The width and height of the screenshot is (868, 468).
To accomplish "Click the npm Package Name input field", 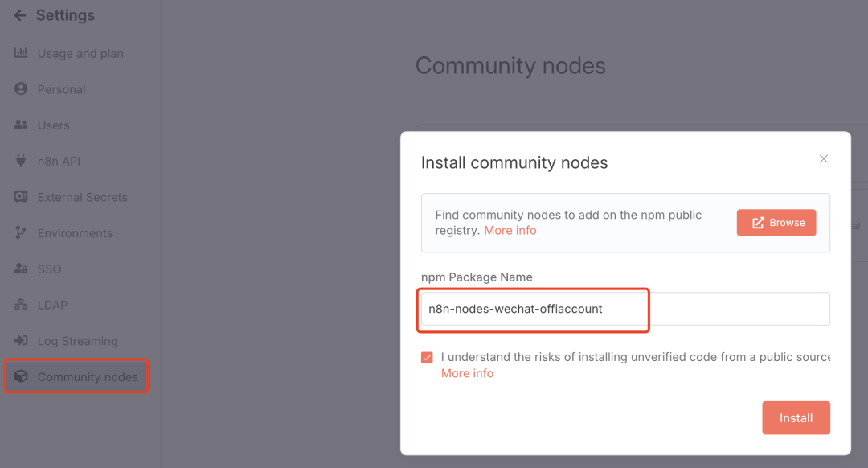I will [x=625, y=309].
